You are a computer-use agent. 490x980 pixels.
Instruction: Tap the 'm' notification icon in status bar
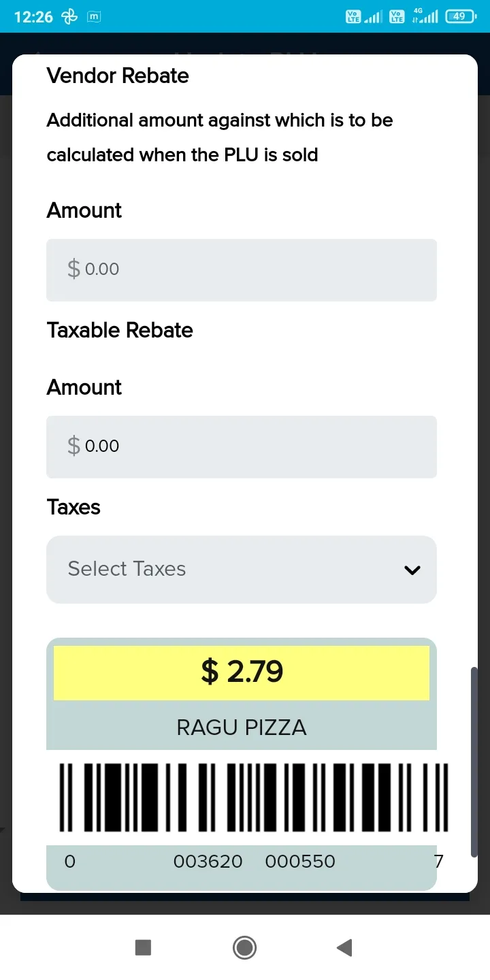(95, 17)
